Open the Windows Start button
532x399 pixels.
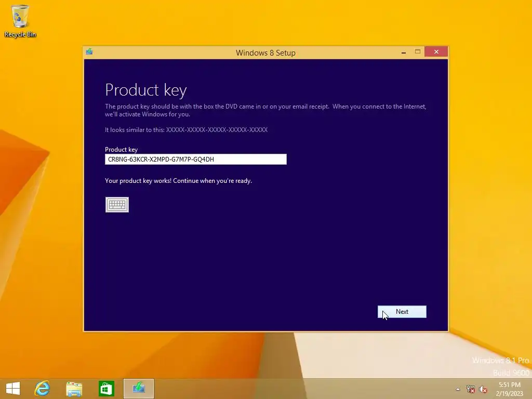[x=13, y=389]
